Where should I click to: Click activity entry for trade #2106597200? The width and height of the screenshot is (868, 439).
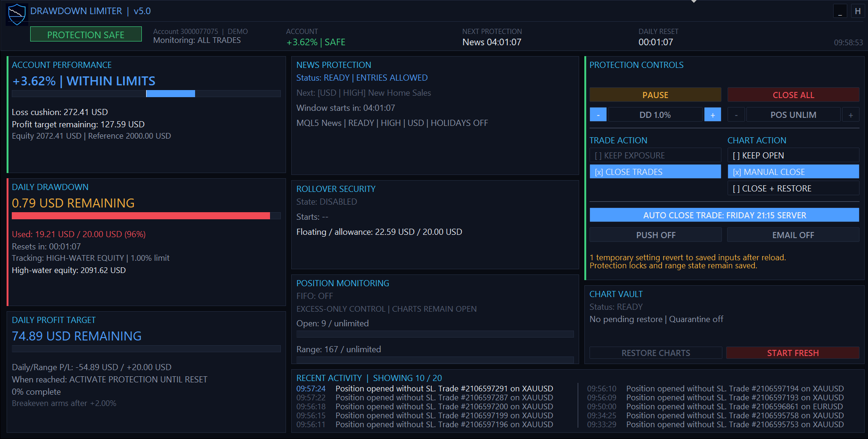[425, 406]
